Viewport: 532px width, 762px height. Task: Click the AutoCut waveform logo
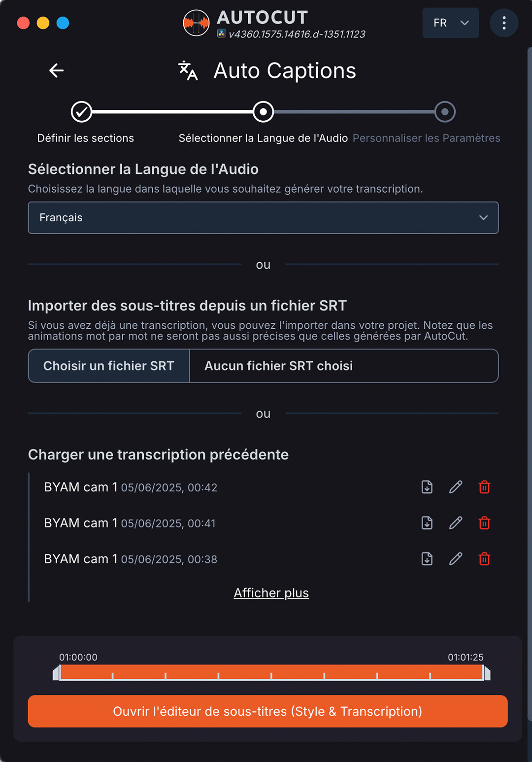point(196,23)
